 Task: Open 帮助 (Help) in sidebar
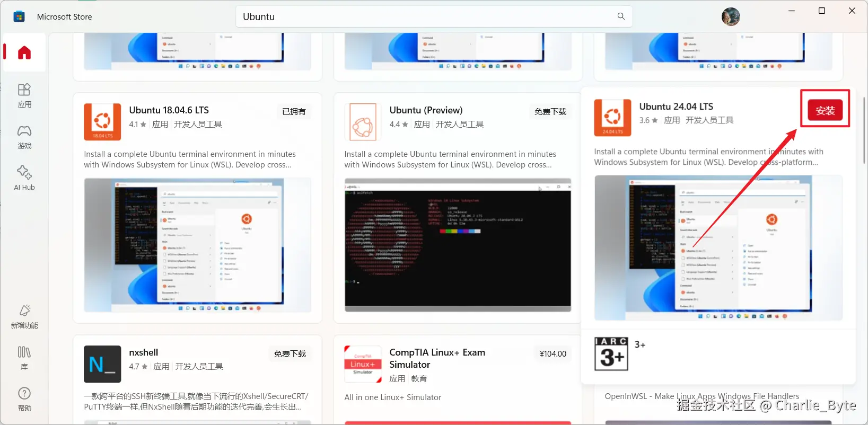pos(24,400)
